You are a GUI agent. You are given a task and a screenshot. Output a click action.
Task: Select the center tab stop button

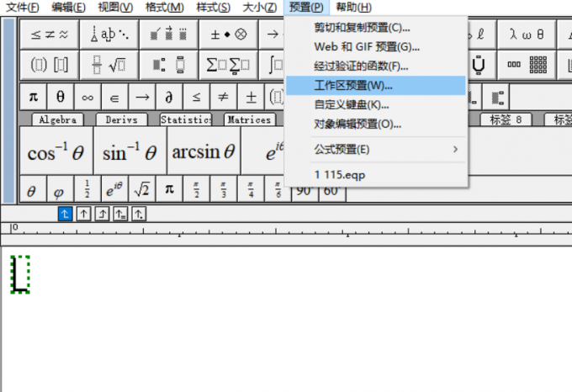[83, 214]
